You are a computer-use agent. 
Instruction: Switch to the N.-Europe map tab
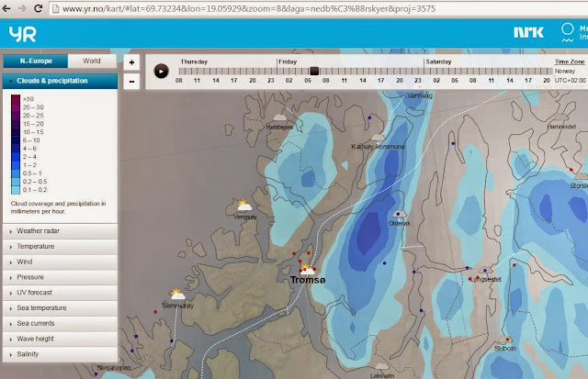(x=36, y=61)
